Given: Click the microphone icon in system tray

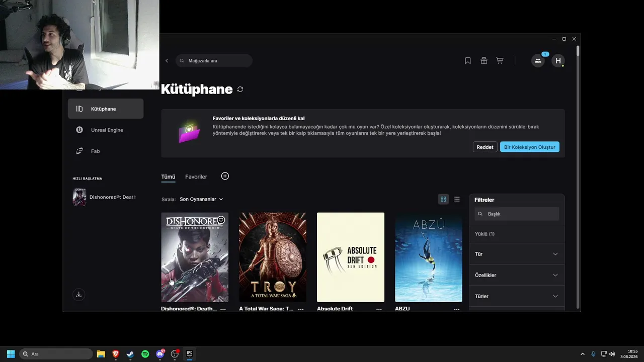Looking at the screenshot, I should 593,354.
